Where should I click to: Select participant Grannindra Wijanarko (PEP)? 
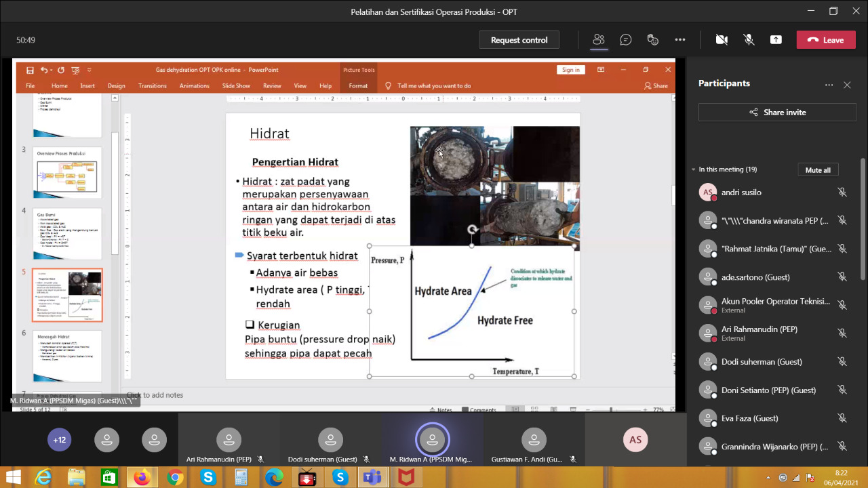tap(773, 447)
